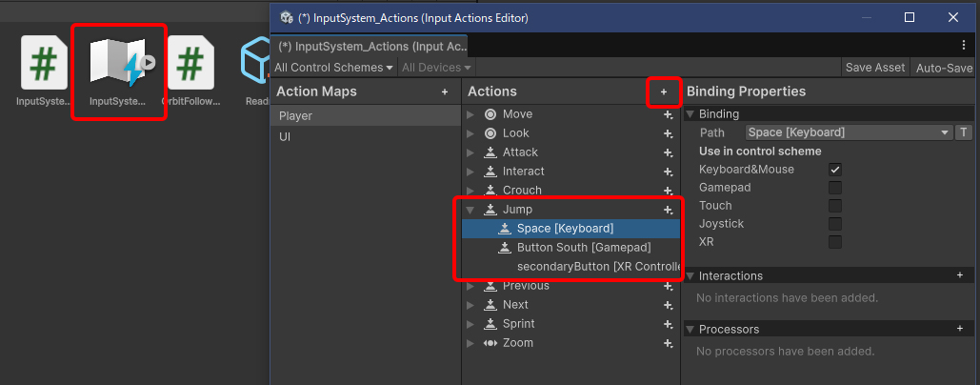Select the Next action row
This screenshot has width=980, height=385.
pos(570,305)
